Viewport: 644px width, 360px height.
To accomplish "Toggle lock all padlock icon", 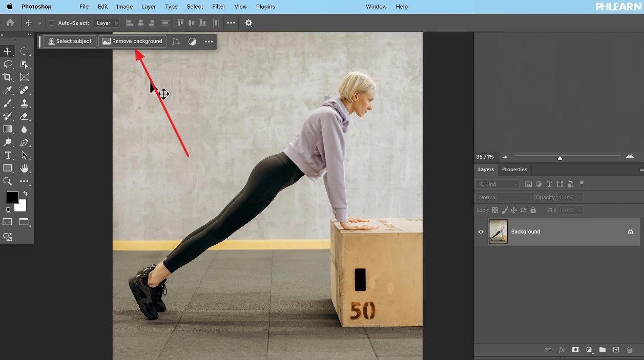I will point(533,210).
